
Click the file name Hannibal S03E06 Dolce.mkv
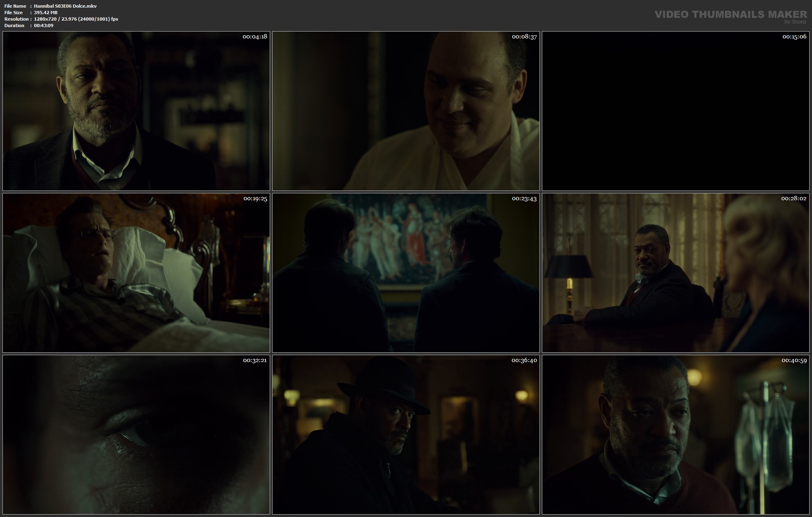[65, 6]
